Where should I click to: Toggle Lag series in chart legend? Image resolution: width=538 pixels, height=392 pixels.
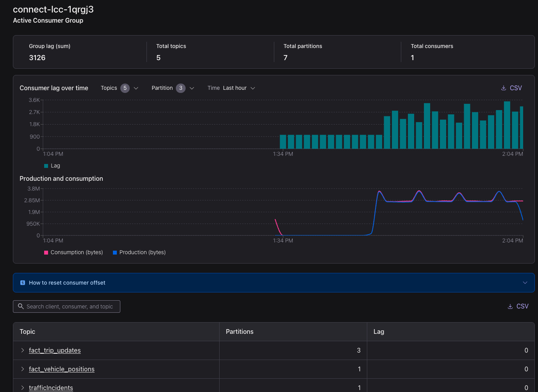coord(52,166)
